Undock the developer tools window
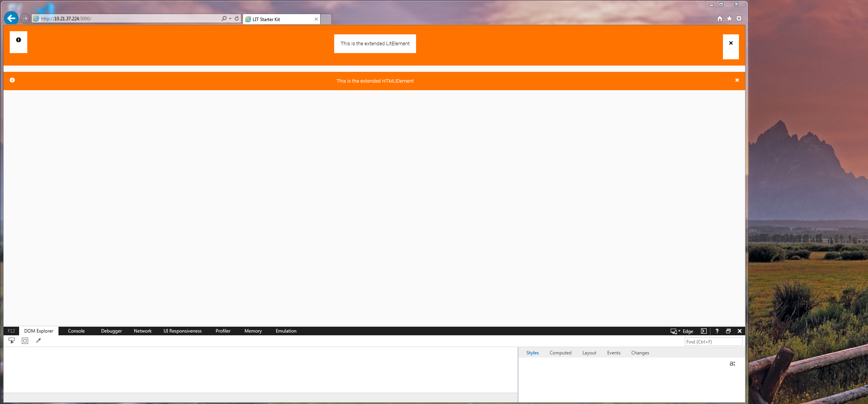The height and width of the screenshot is (404, 868). point(728,331)
